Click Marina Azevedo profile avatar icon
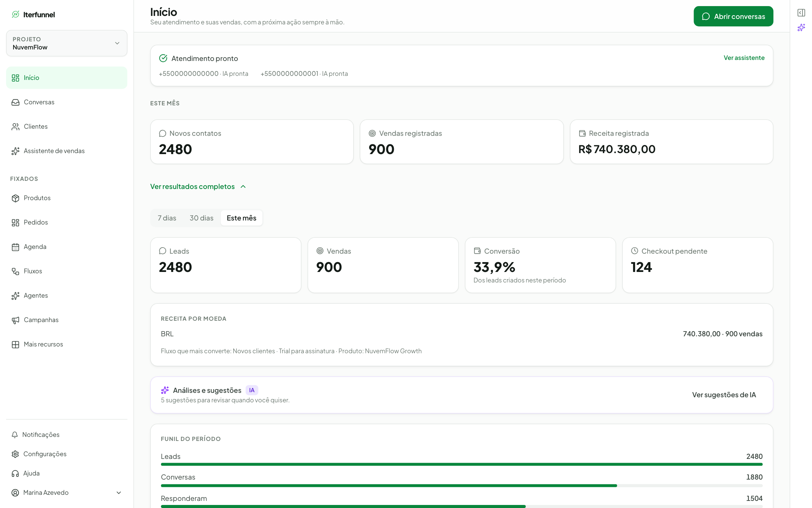This screenshot has width=812, height=508. [15, 492]
